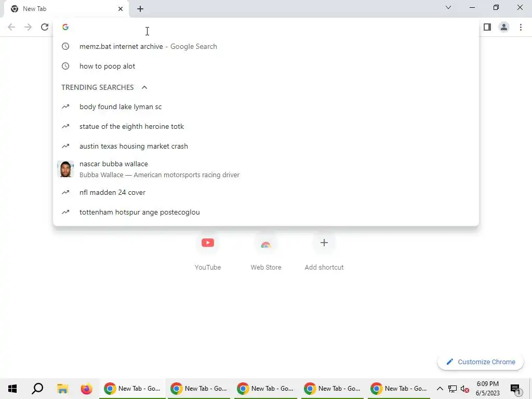Image resolution: width=532 pixels, height=399 pixels.
Task: Collapse the Trending Searches section
Action: click(144, 87)
